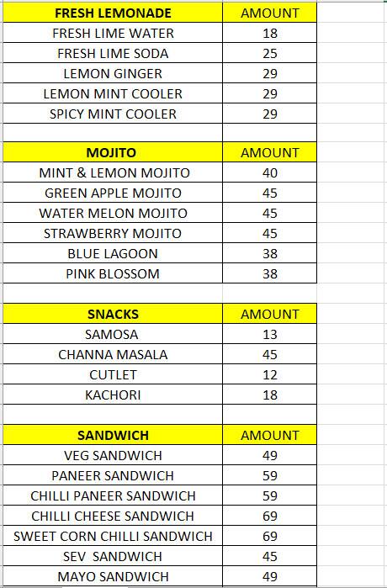Select the CHANNA MASALA cell
Screen dimensions: 387x588
(x=113, y=354)
